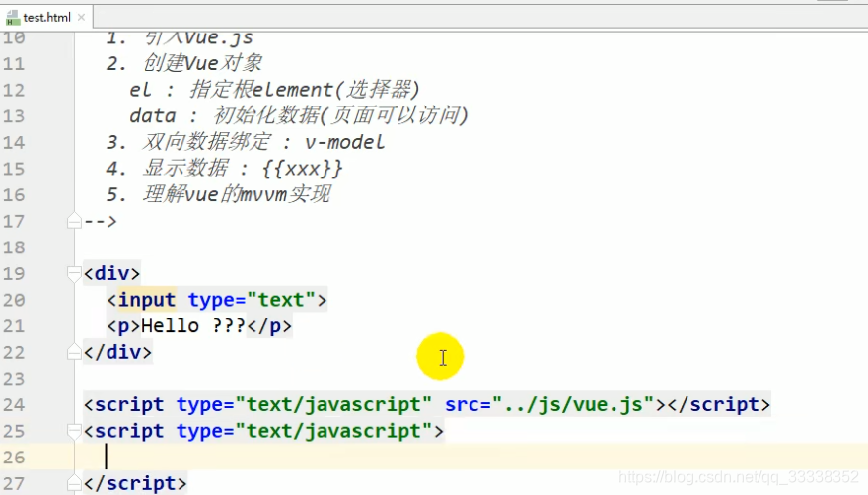Click line number 11 in the gutter
Image resolution: width=868 pixels, height=495 pixels.
point(14,64)
